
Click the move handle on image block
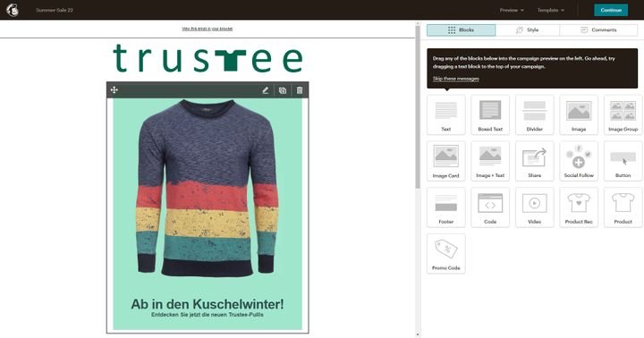[114, 90]
